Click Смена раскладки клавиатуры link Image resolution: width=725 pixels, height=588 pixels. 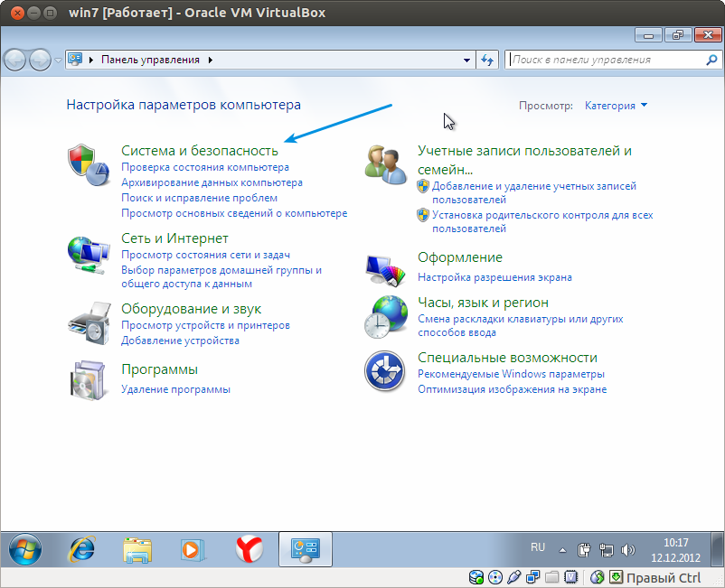coord(520,326)
